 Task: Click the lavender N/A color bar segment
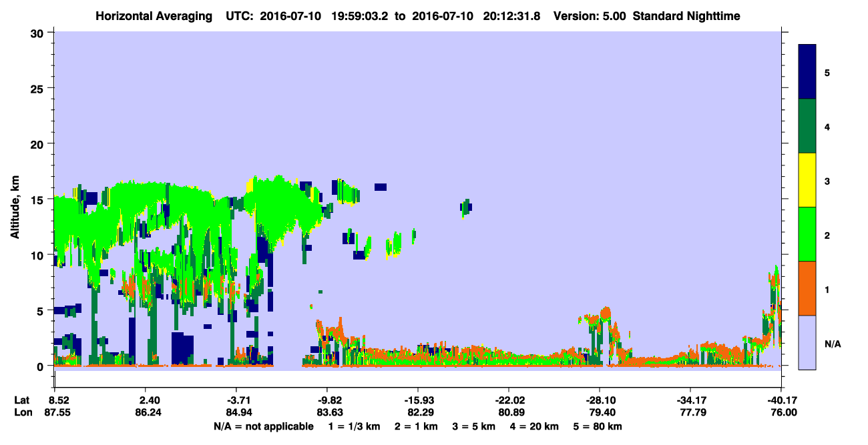click(x=807, y=342)
